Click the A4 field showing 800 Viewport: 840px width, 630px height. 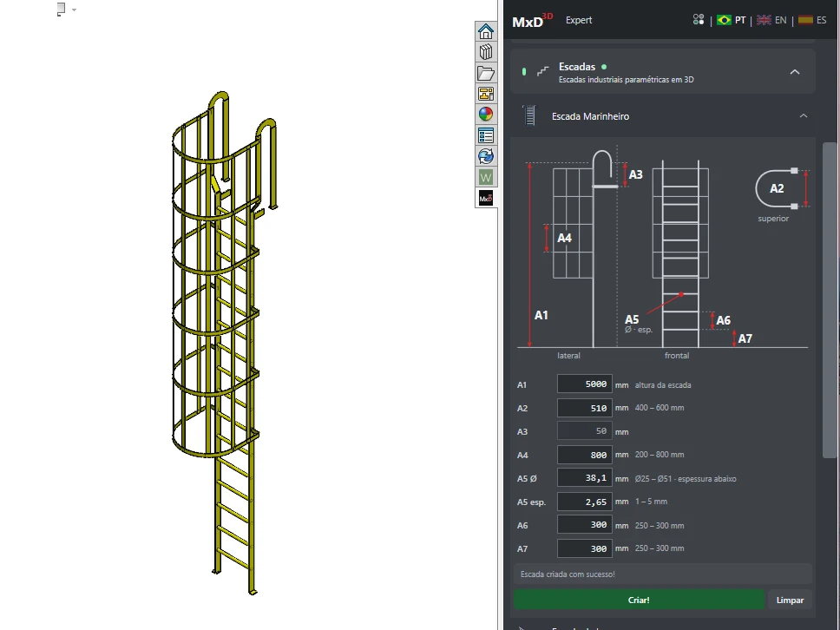pos(585,455)
